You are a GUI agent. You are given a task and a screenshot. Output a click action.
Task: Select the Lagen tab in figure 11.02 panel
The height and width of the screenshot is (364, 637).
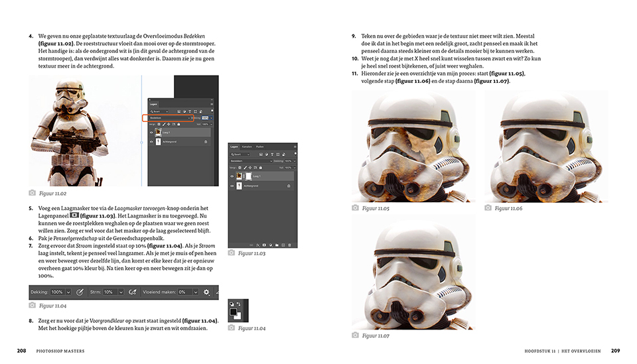[153, 104]
